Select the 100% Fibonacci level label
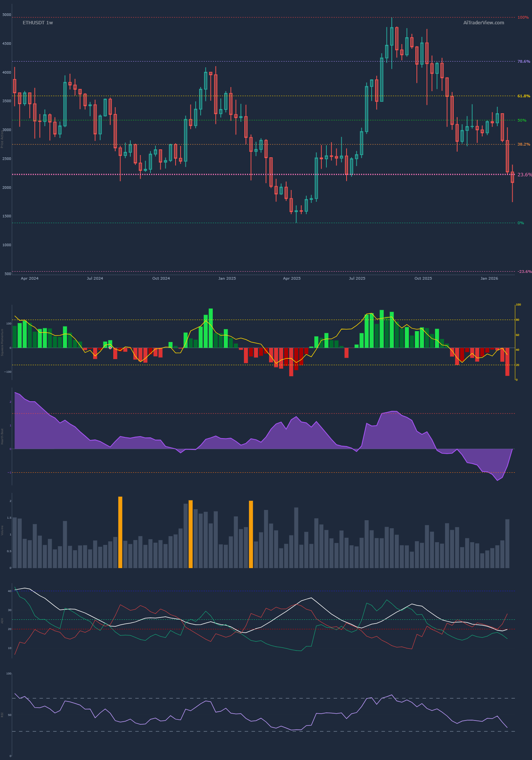This screenshot has height=760, width=532. (x=523, y=17)
